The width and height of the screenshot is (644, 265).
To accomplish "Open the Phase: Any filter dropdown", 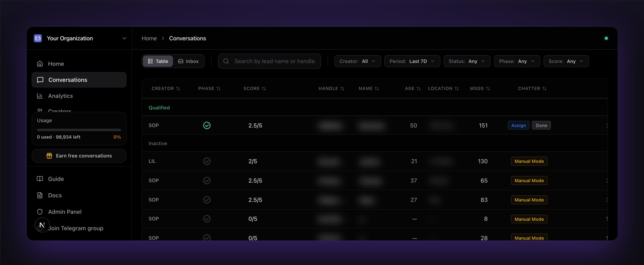I will pyautogui.click(x=517, y=61).
